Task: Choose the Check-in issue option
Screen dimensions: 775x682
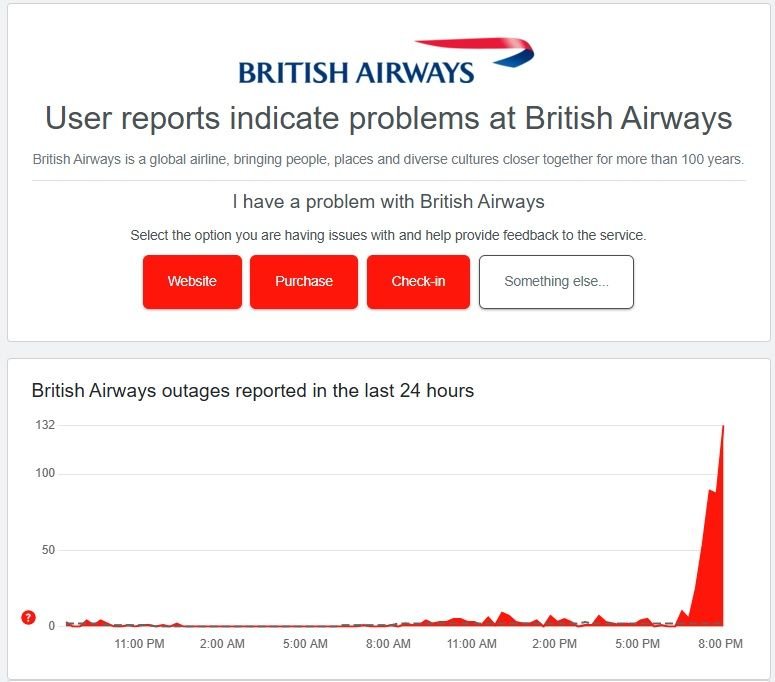Action: coord(418,281)
